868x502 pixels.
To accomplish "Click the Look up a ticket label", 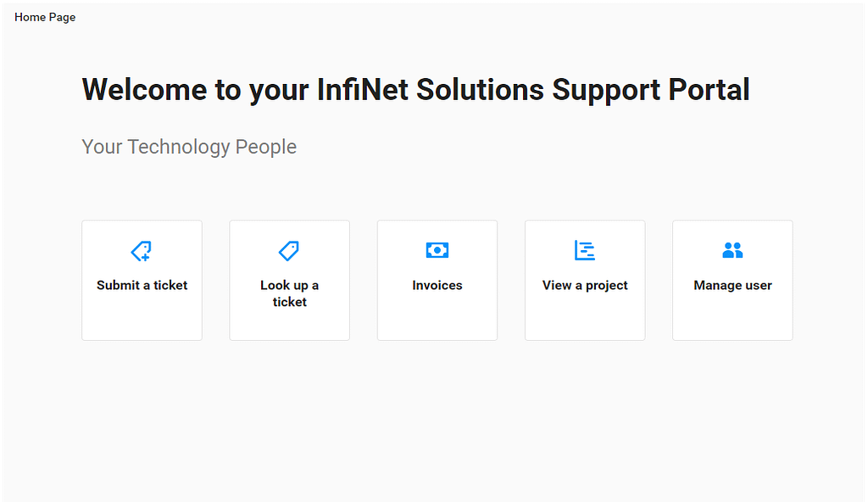I will pos(289,293).
